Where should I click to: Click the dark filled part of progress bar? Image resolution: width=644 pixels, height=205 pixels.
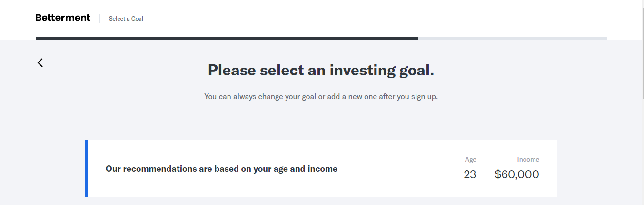coord(227,38)
